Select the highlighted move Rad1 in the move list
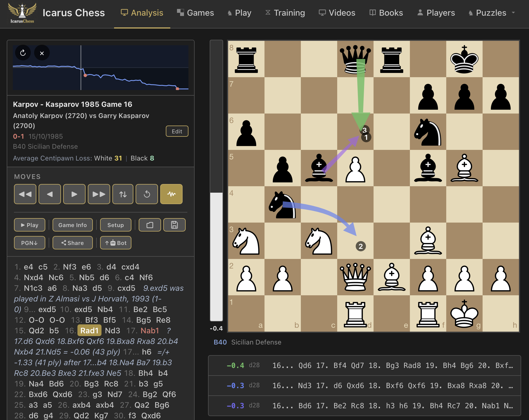The image size is (529, 420). tap(89, 330)
